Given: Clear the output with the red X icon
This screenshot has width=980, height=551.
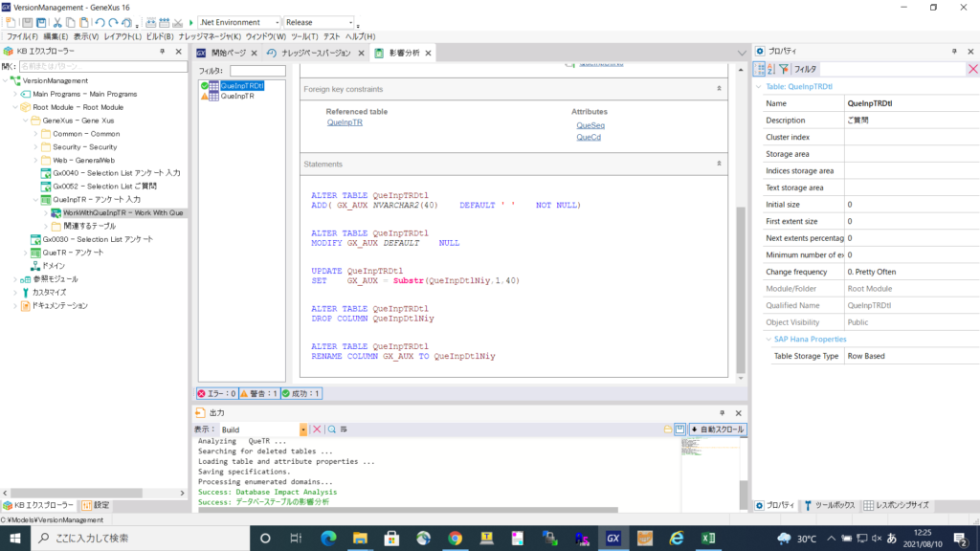Looking at the screenshot, I should point(317,430).
